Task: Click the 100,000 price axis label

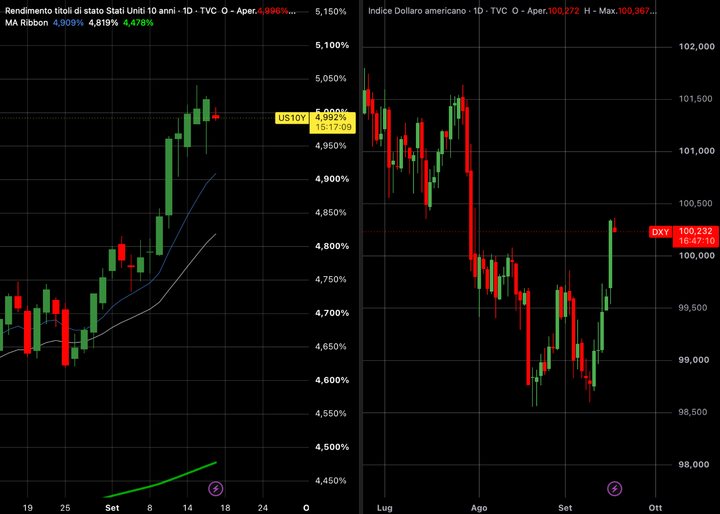Action: [696, 256]
